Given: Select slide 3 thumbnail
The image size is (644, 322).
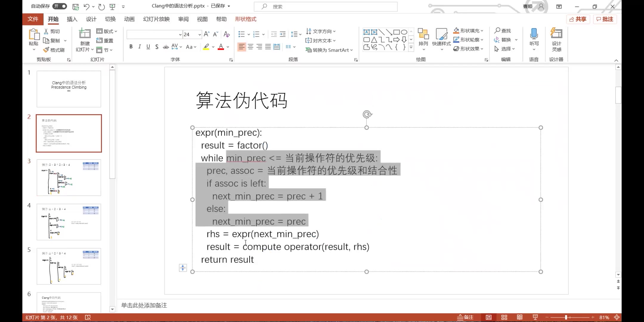Looking at the screenshot, I should 69,177.
